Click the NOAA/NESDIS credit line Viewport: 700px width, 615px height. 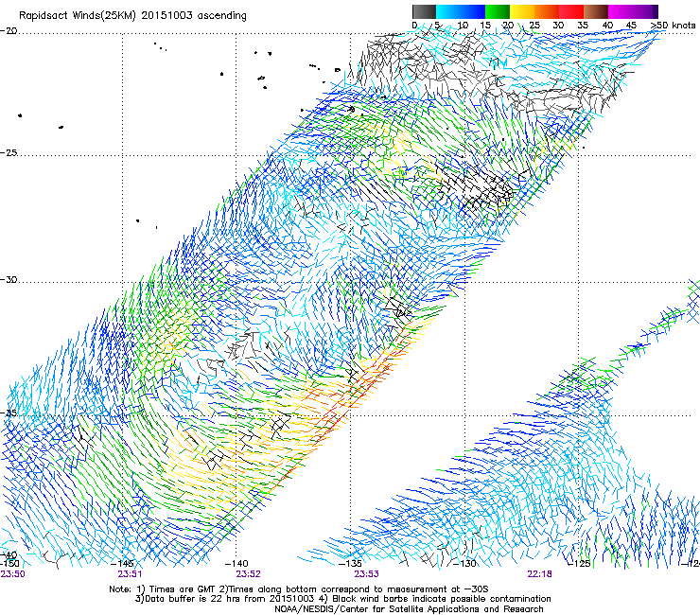409,609
